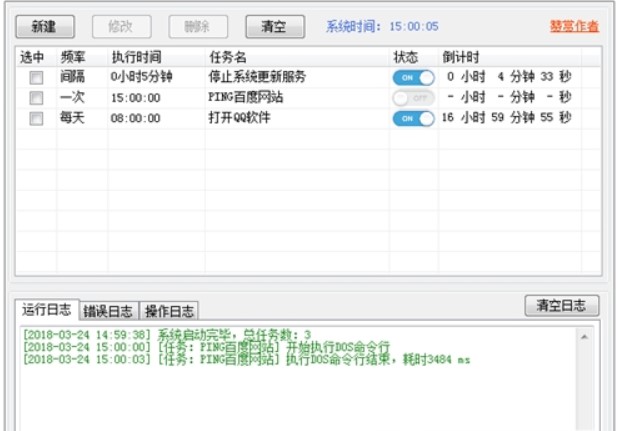Click the 0小时5分钟 execution time cell

pyautogui.click(x=141, y=77)
